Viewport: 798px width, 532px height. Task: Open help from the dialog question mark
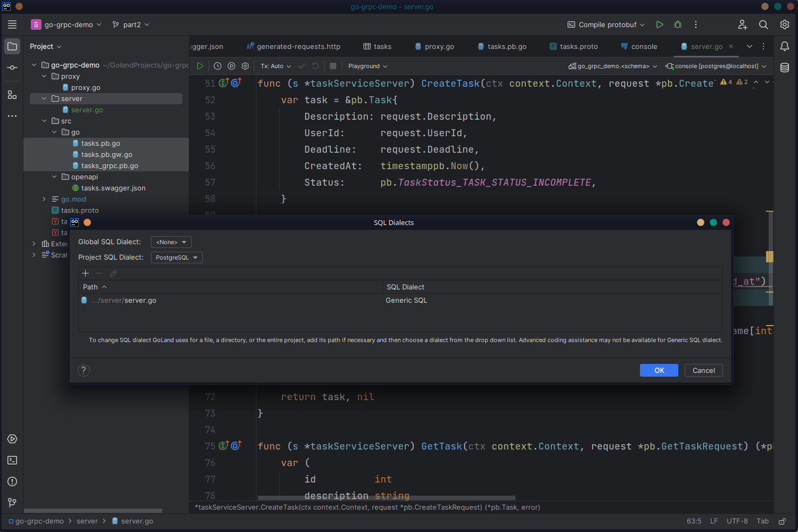[x=84, y=370]
